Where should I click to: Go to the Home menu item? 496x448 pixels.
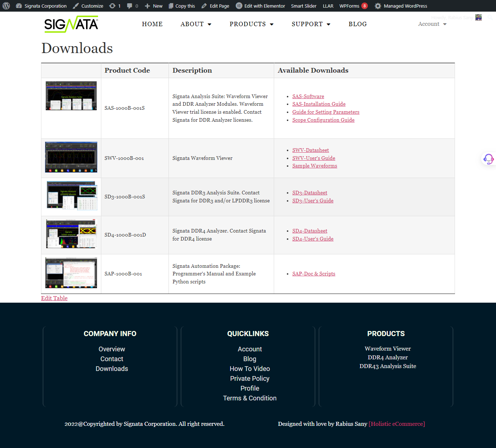[x=152, y=24]
